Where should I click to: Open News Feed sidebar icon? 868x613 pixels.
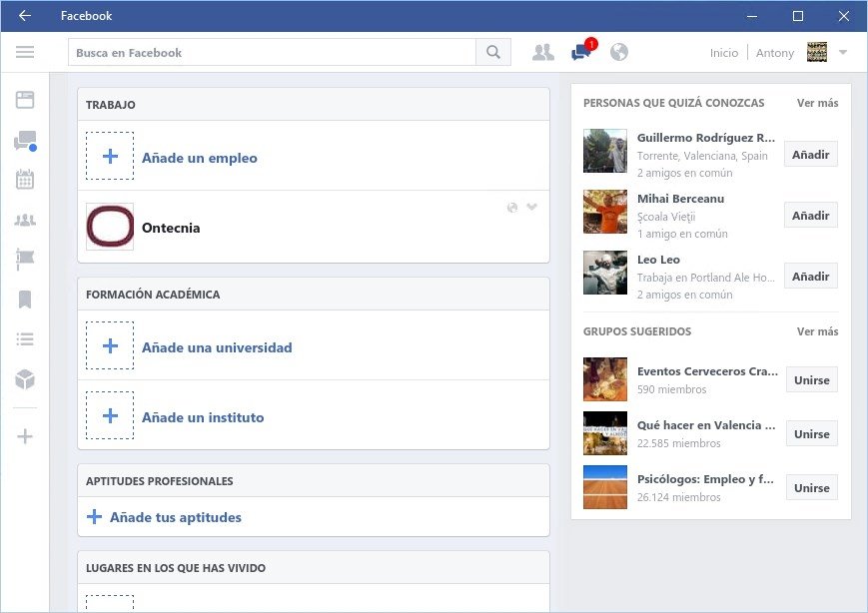click(25, 100)
